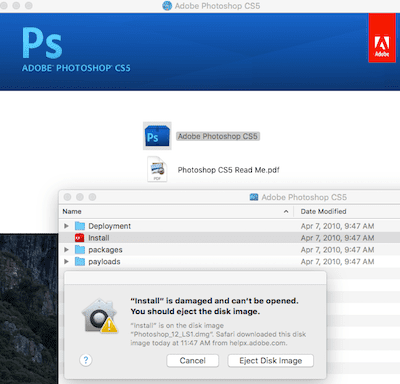Click Date Modified value for payloads

337,262
